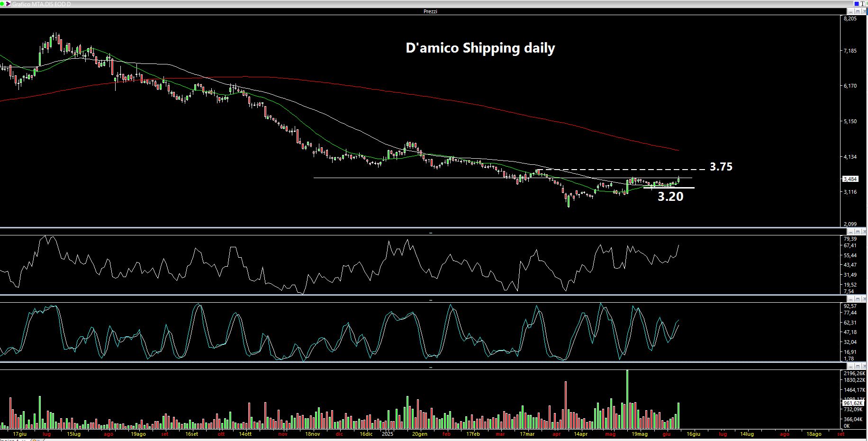This screenshot has height=441, width=868.
Task: Click the Prezzi panel title
Action: (x=430, y=11)
